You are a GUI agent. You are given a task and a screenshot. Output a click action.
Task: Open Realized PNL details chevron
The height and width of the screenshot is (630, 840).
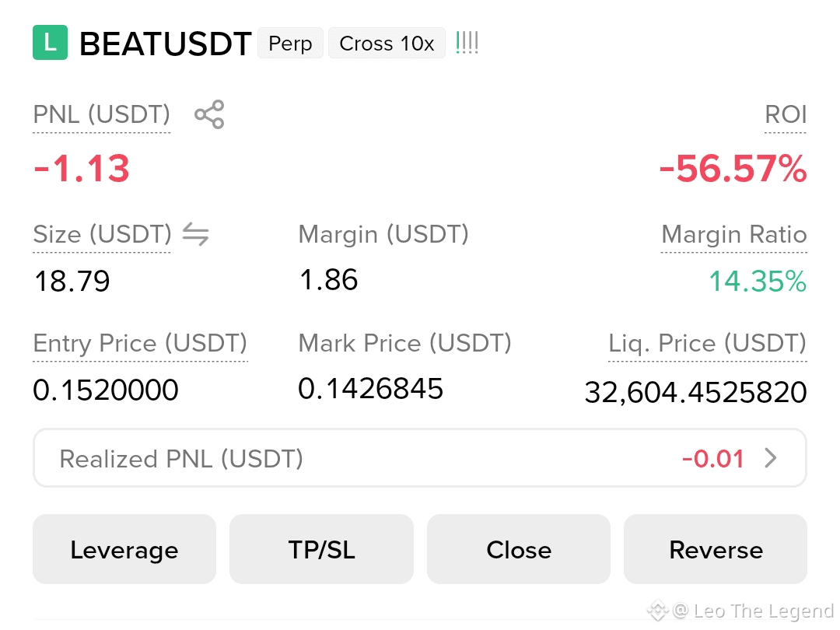click(x=770, y=458)
